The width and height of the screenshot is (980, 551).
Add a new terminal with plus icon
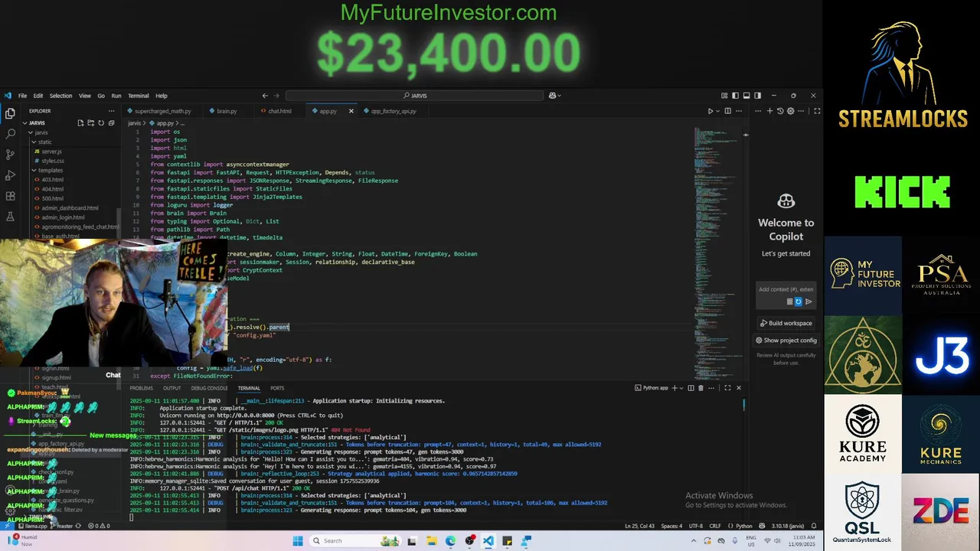(x=674, y=388)
